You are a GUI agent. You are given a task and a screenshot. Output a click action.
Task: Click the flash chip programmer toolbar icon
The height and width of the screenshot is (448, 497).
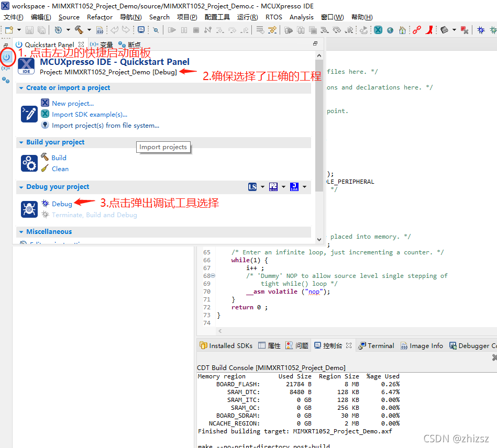click(445, 30)
